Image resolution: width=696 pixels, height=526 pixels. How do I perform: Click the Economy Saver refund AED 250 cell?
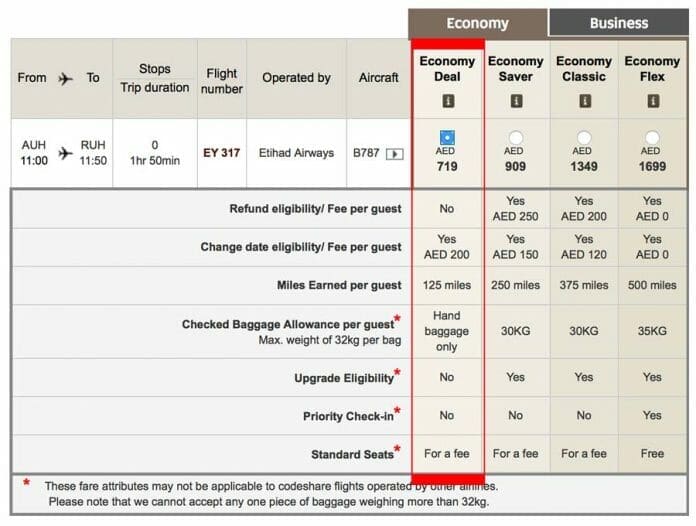point(515,209)
